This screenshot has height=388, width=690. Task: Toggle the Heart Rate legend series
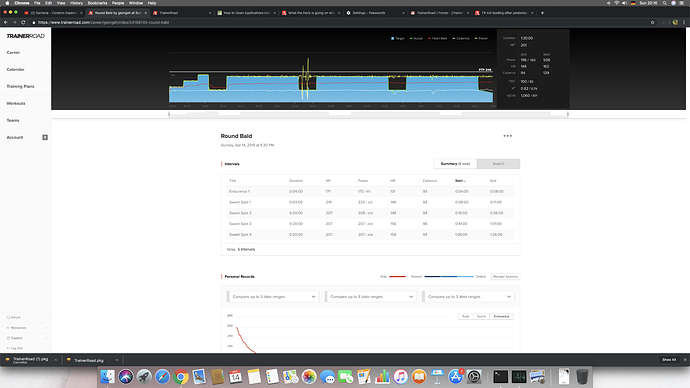pos(437,38)
